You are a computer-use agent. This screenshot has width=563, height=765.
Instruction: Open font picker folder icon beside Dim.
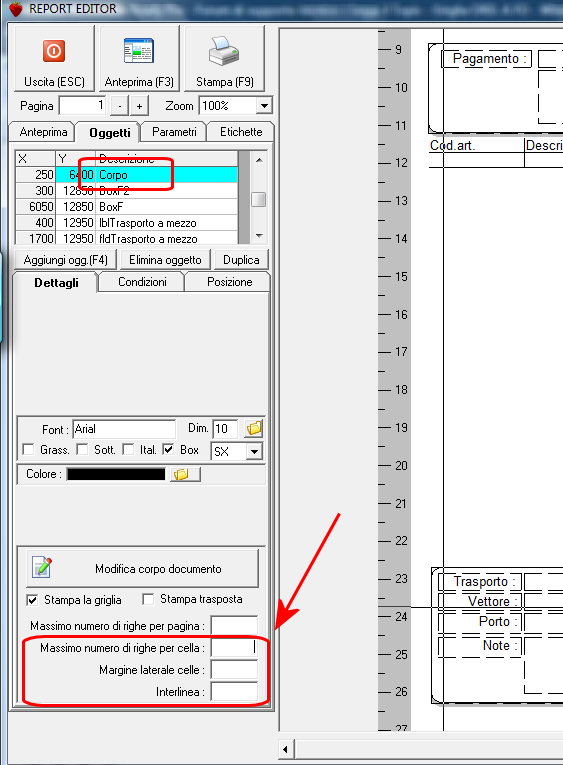click(254, 428)
